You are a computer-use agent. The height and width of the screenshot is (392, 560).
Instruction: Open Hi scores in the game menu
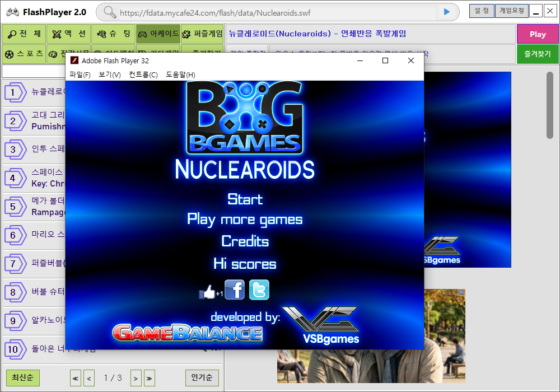pyautogui.click(x=245, y=264)
